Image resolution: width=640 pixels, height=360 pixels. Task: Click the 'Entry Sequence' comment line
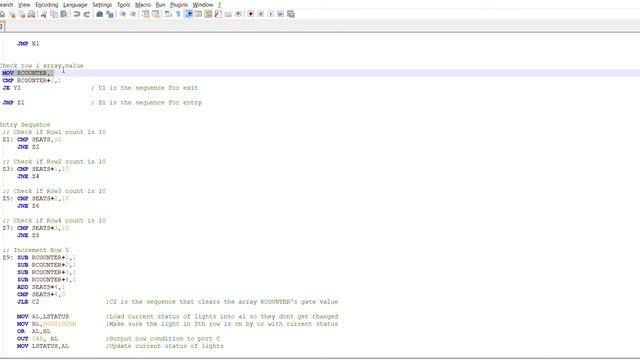click(25, 124)
